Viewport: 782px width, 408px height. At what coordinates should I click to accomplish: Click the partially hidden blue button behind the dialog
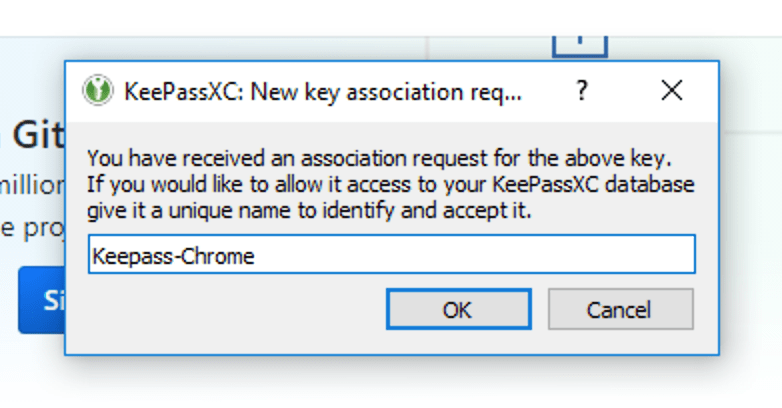(42, 300)
